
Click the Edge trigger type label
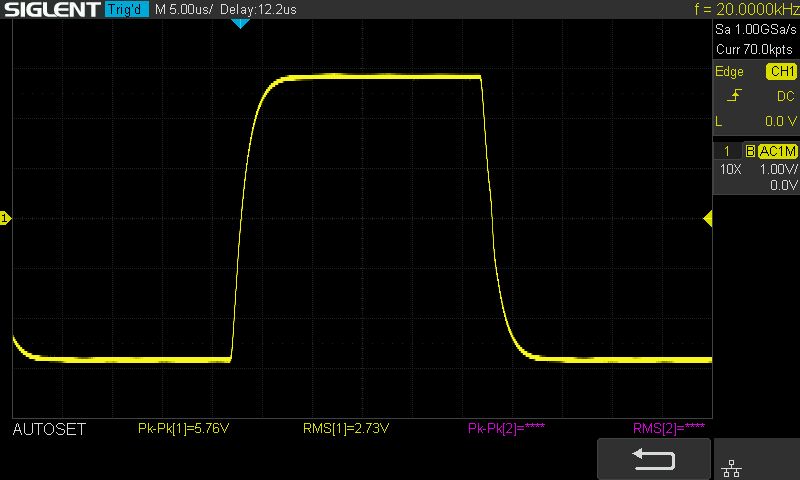coord(729,72)
